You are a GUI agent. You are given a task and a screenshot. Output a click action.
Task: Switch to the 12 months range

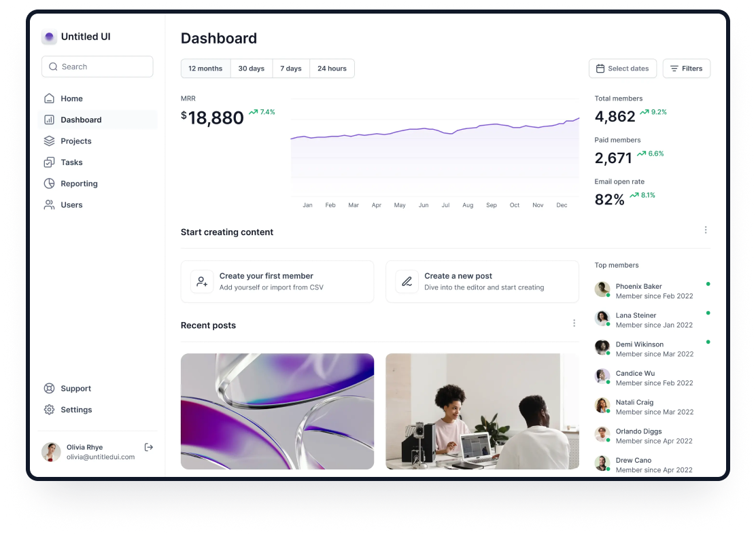(205, 69)
